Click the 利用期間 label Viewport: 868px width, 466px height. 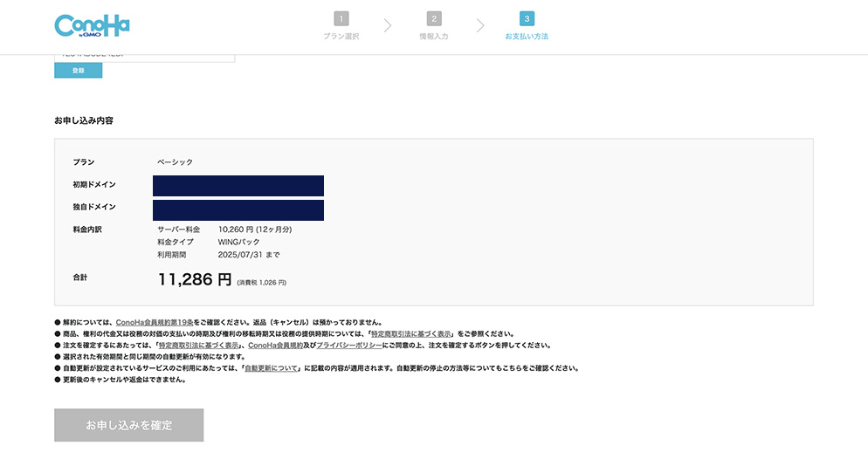172,255
